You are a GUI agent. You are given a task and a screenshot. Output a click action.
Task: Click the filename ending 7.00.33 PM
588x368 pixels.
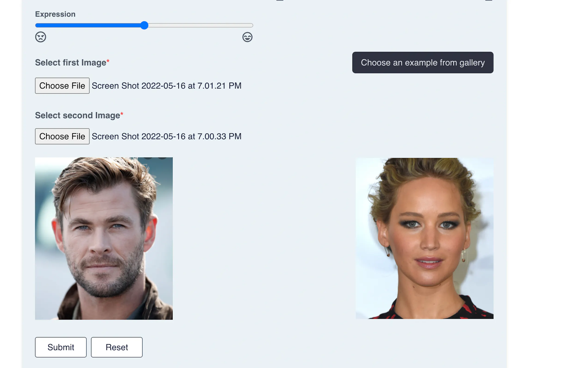tap(166, 136)
